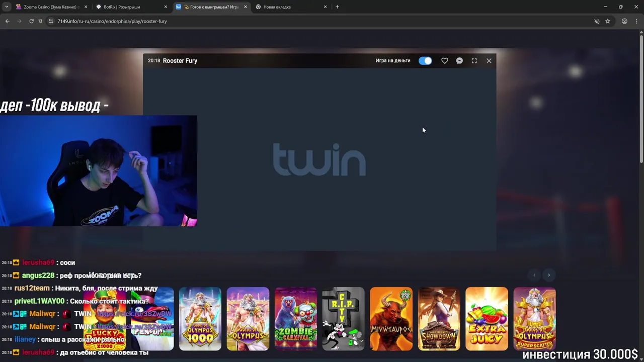Open the Gates of Olympus game next to Zombie Carnival

point(248,319)
